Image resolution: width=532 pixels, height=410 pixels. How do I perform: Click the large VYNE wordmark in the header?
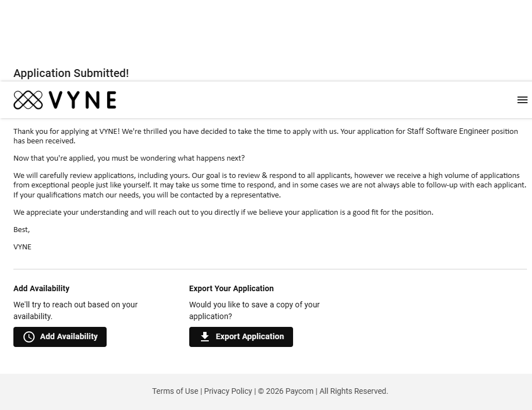tap(83, 100)
